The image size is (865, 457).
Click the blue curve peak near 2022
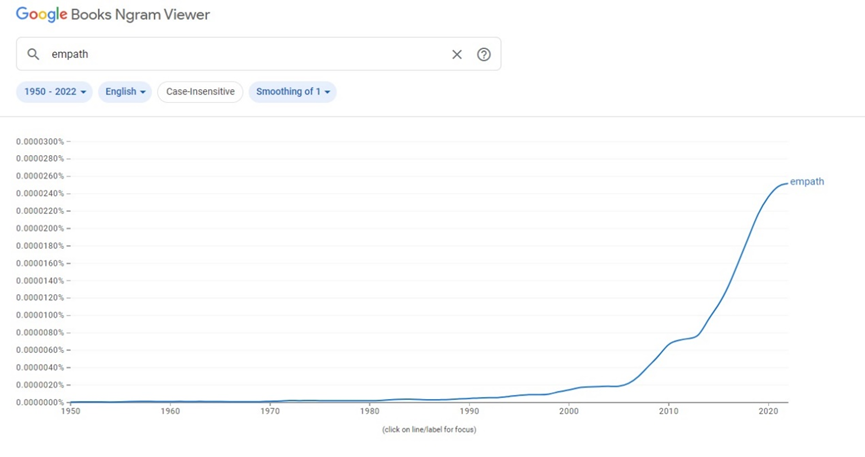[x=785, y=183]
